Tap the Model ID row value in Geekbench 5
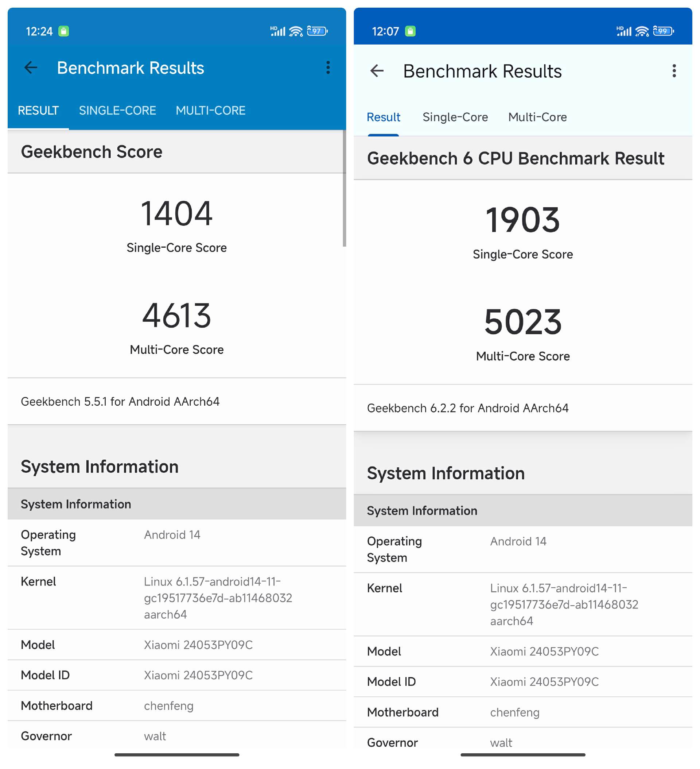 pos(198,675)
